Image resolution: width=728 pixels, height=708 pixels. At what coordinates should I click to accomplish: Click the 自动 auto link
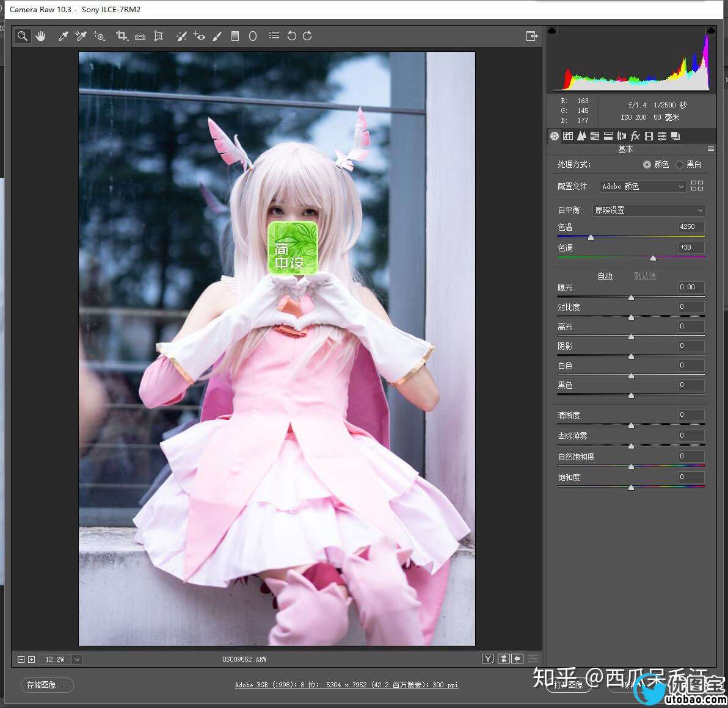(605, 276)
